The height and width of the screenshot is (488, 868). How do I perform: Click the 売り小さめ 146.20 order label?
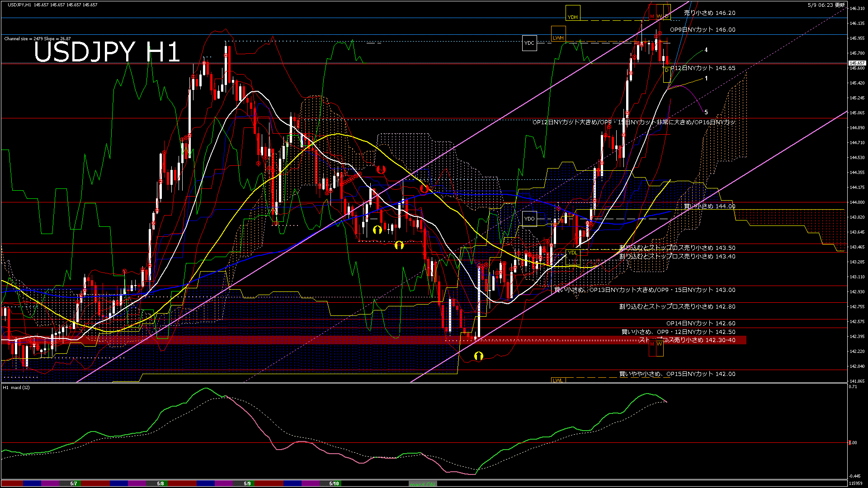[709, 13]
